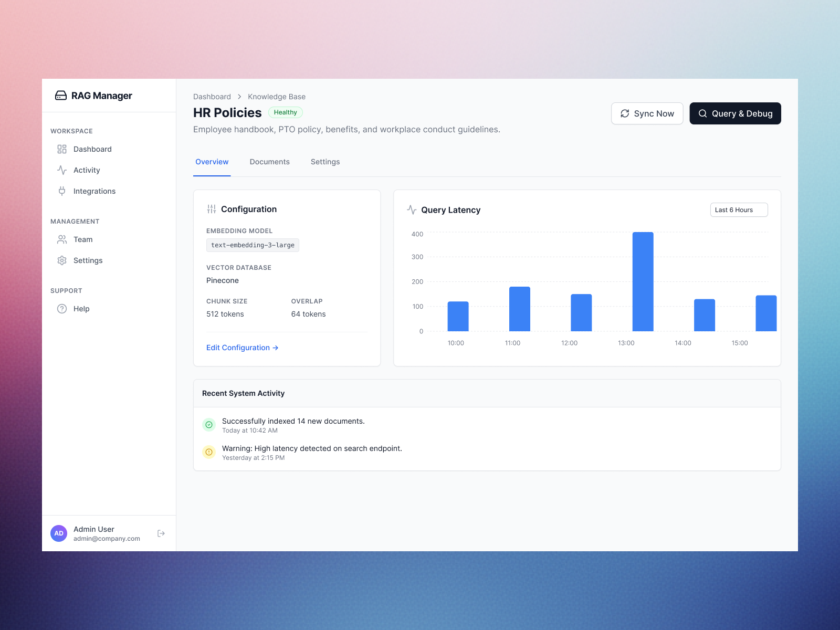Click the admin@company.com email text

click(x=107, y=539)
